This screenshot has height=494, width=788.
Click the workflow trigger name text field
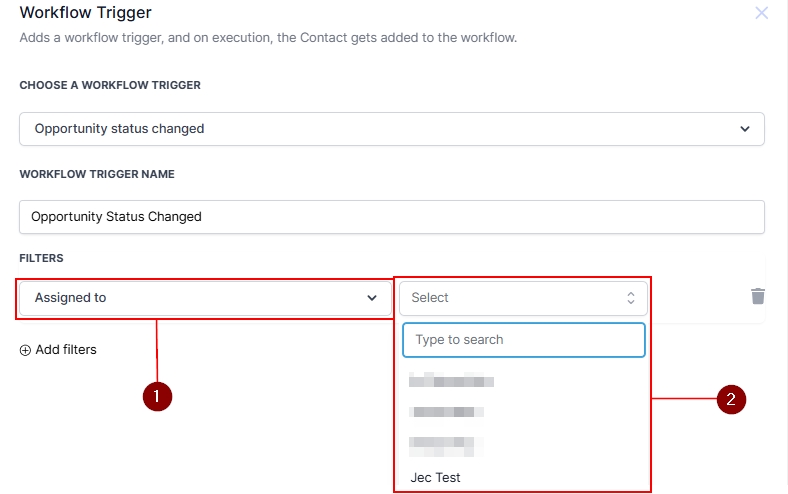(x=391, y=216)
